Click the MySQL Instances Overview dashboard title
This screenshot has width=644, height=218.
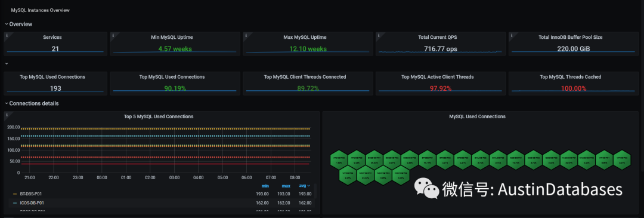pyautogui.click(x=41, y=10)
